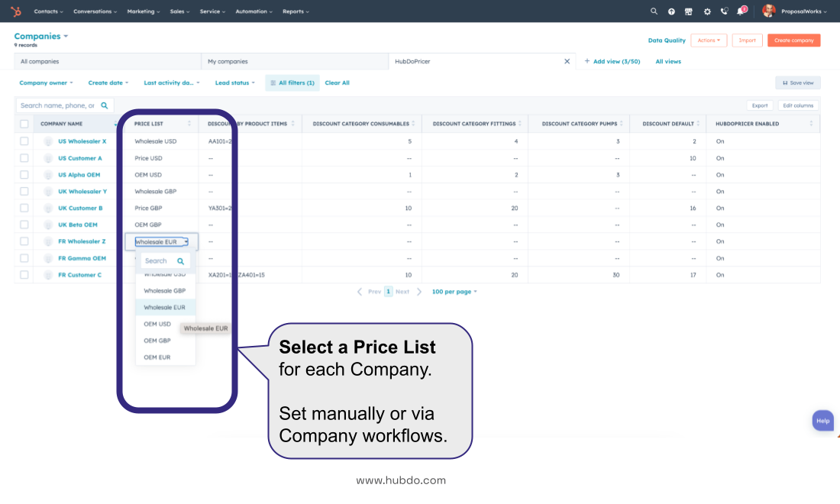The height and width of the screenshot is (504, 840).
Task: Open the Settings gear icon
Action: coord(707,11)
